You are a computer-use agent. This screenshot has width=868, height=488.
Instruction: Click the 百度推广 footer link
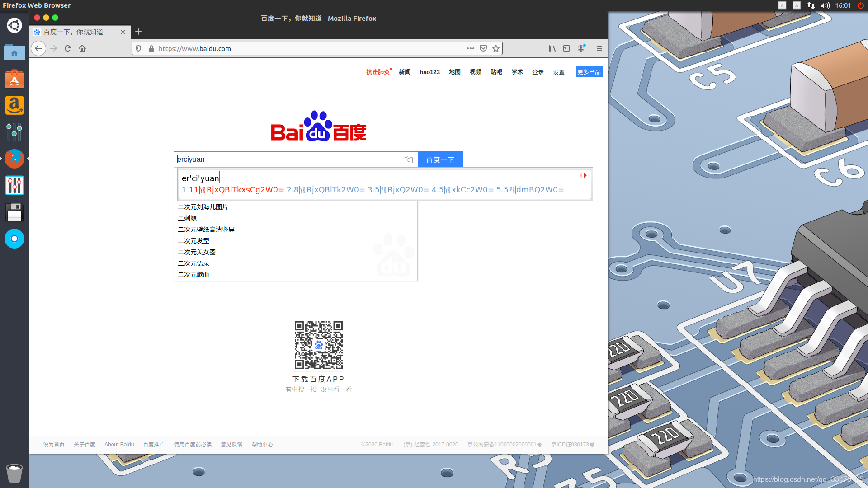click(x=154, y=445)
